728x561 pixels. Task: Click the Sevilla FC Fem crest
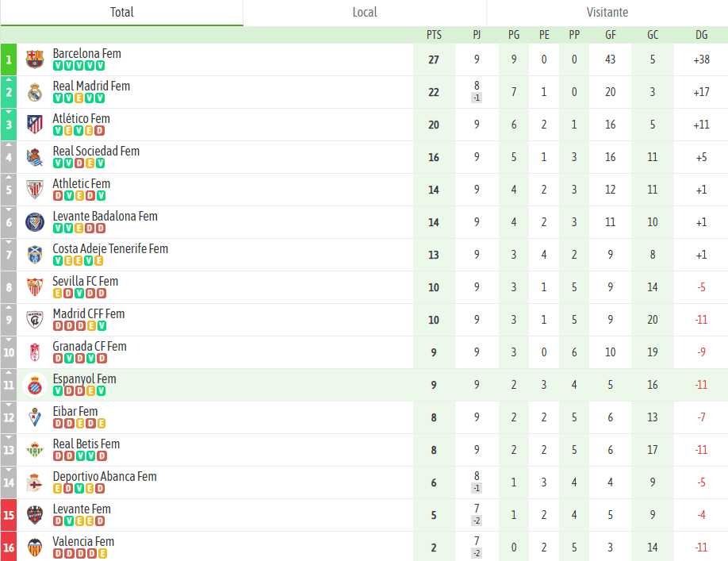click(35, 287)
